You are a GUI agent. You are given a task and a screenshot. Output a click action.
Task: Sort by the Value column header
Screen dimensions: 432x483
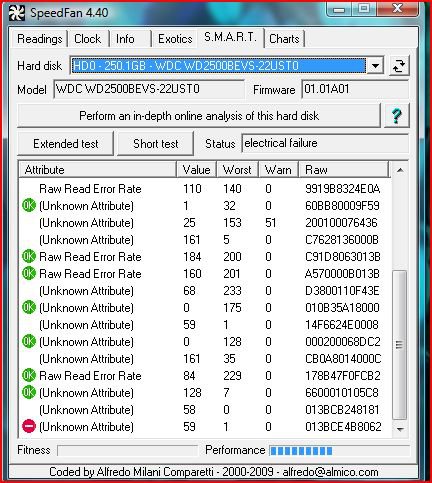[x=196, y=170]
